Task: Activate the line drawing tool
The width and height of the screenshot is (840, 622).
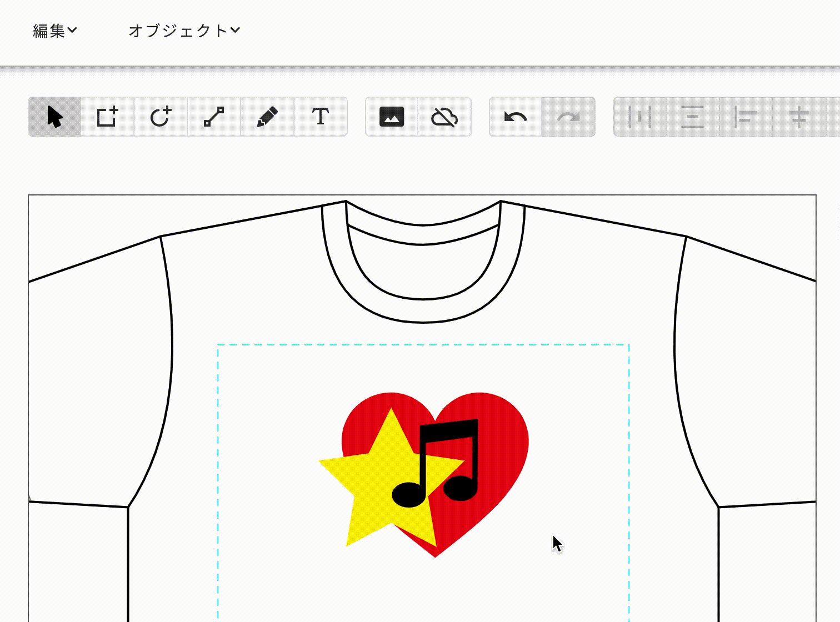Action: (x=214, y=117)
